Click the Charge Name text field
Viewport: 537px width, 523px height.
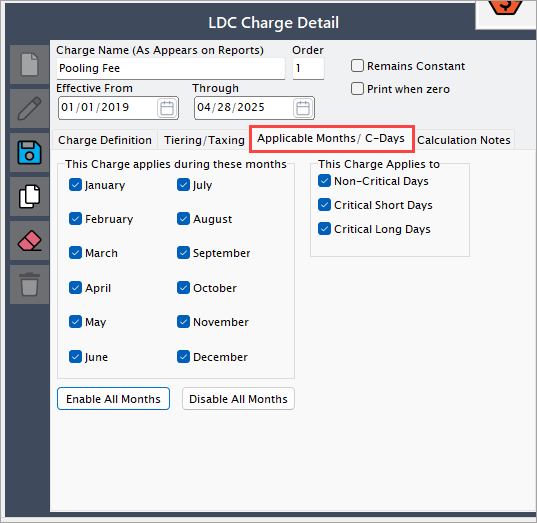[171, 69]
